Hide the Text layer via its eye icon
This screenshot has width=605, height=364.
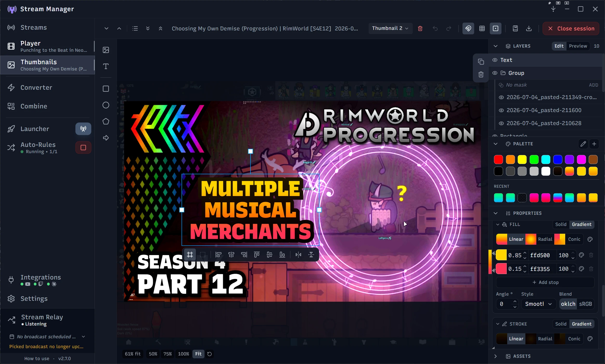pos(495,60)
